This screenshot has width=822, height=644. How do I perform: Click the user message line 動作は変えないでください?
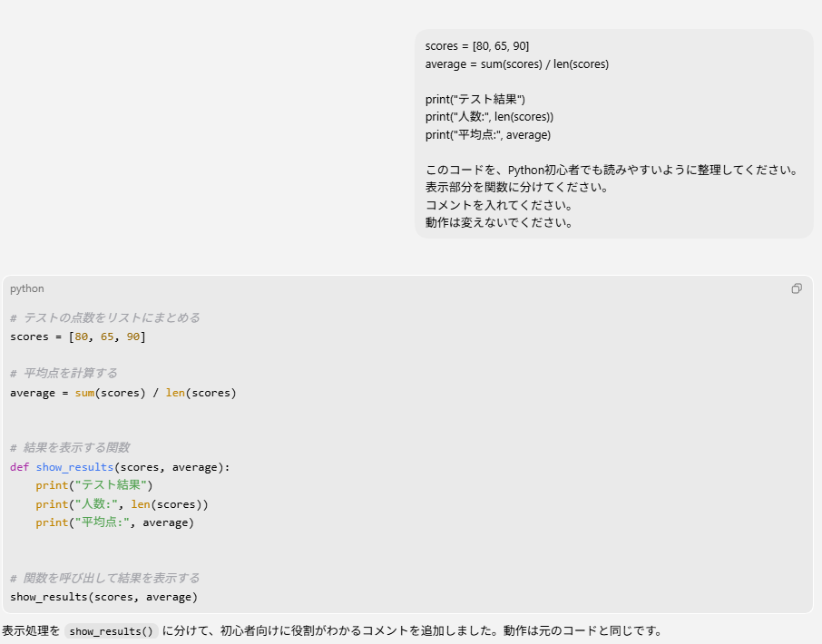pyautogui.click(x=499, y=222)
